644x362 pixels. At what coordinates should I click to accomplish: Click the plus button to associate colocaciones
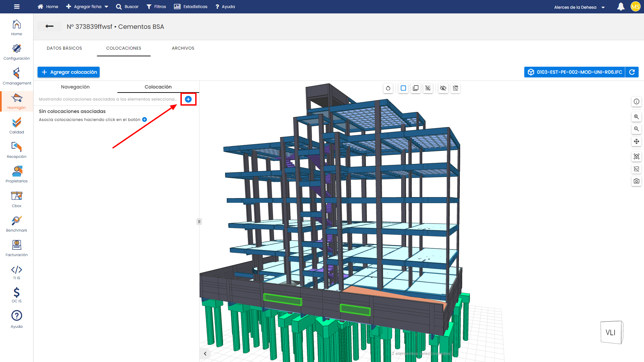click(x=188, y=99)
